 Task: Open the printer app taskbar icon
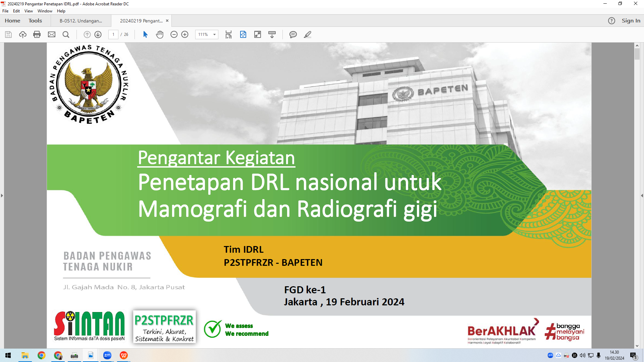[74, 355]
